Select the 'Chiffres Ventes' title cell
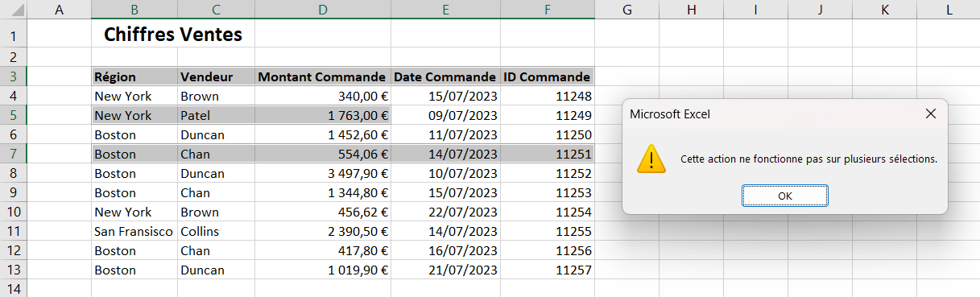The height and width of the screenshot is (297, 980). pyautogui.click(x=173, y=35)
